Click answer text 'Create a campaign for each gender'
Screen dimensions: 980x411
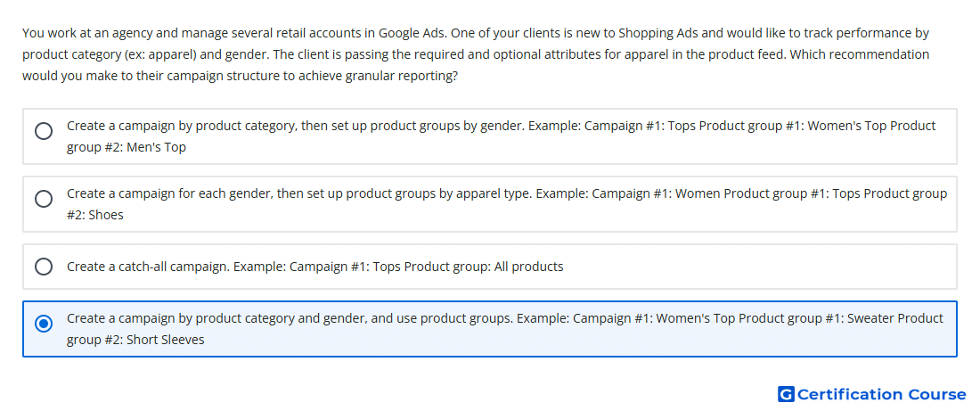point(169,194)
